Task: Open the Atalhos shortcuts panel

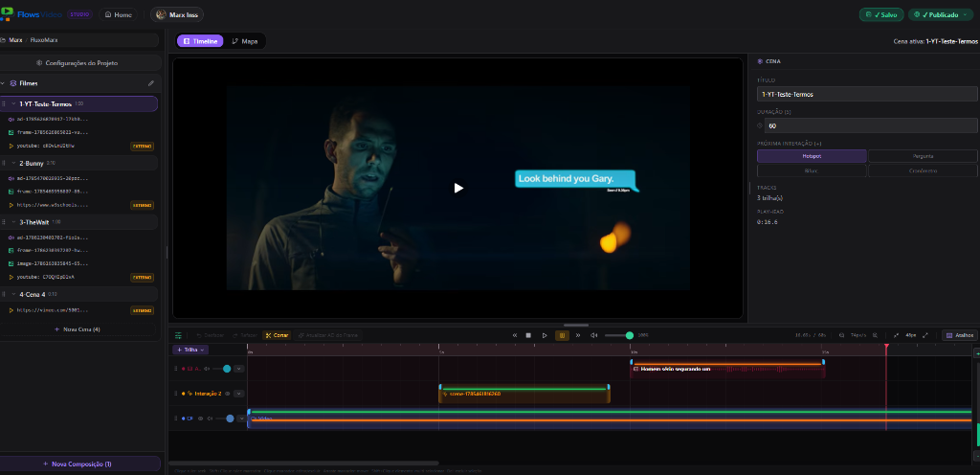Action: click(x=959, y=335)
